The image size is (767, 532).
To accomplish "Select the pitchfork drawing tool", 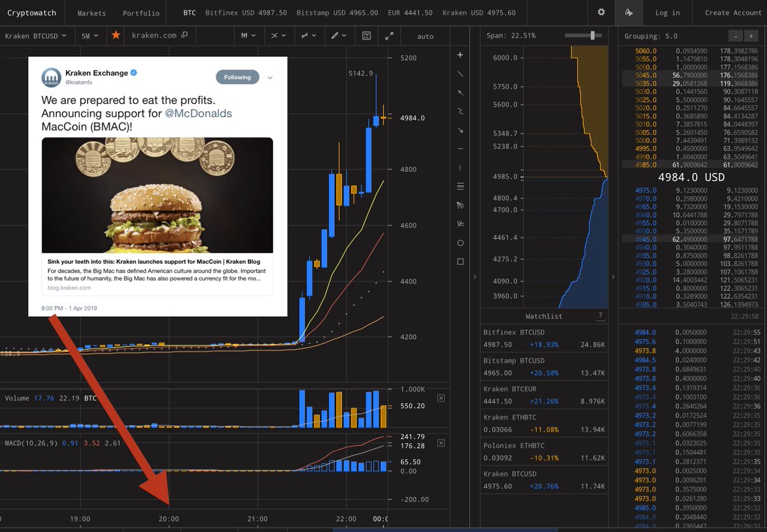I will pos(460,224).
